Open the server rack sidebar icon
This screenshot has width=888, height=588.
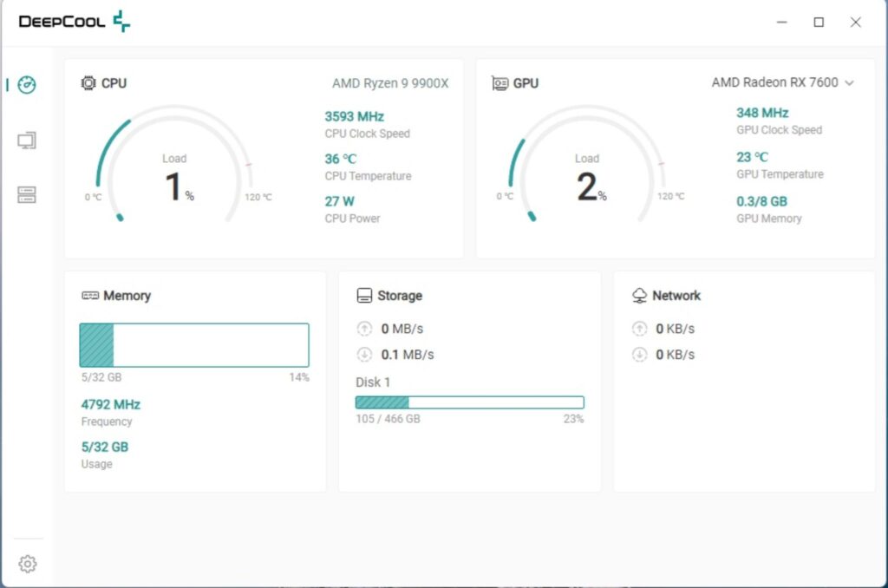(x=27, y=195)
